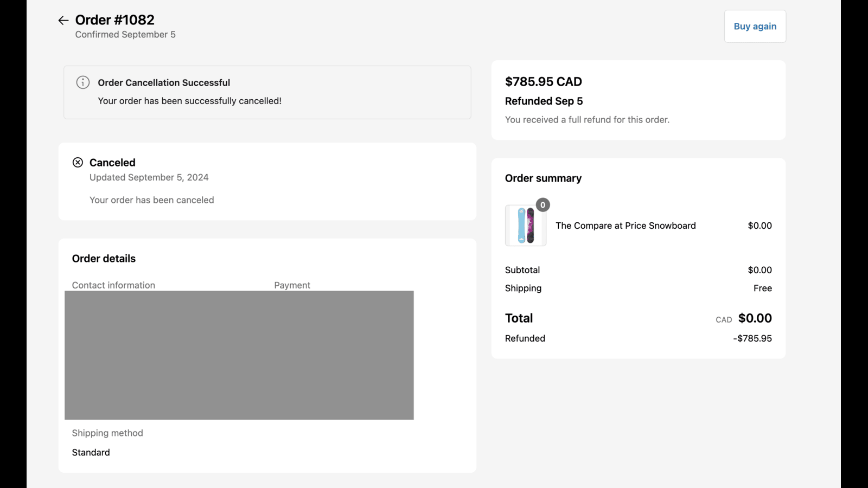The image size is (868, 488).
Task: Click the Refunded -$785.95 line
Action: [752, 338]
